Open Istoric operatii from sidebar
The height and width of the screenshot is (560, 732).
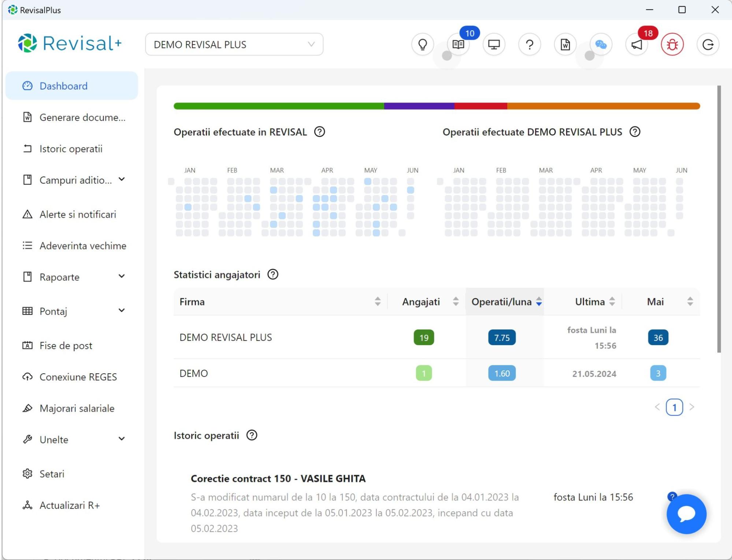click(x=71, y=149)
